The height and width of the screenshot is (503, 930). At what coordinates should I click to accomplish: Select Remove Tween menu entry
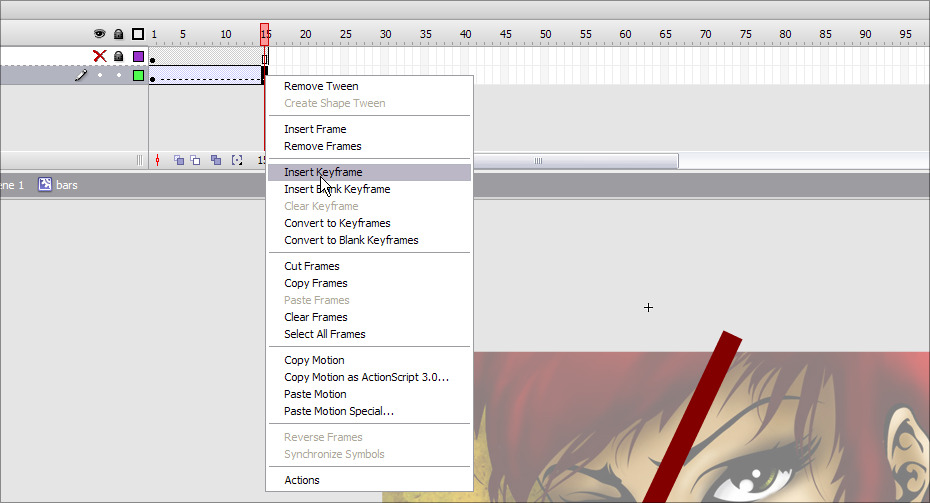321,86
